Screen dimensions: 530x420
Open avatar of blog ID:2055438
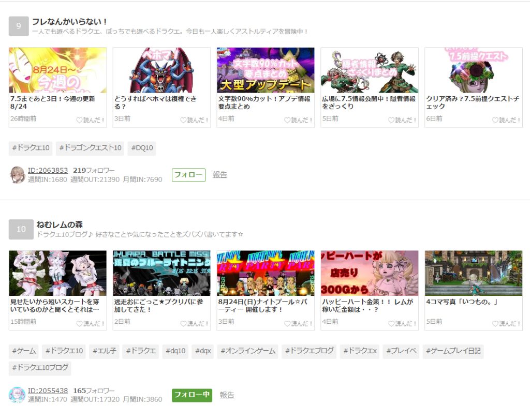17,395
